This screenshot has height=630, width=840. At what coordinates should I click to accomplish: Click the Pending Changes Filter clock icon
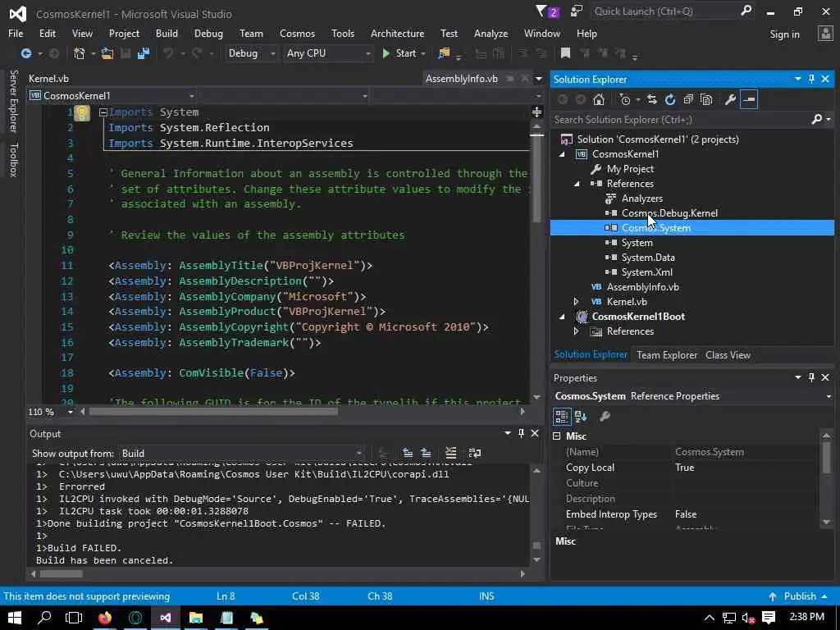(624, 99)
